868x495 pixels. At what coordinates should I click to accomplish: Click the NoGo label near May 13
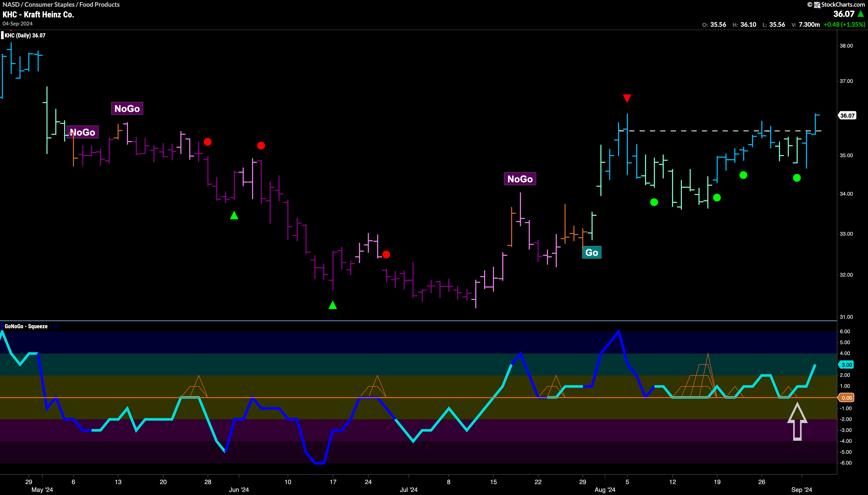[x=127, y=109]
